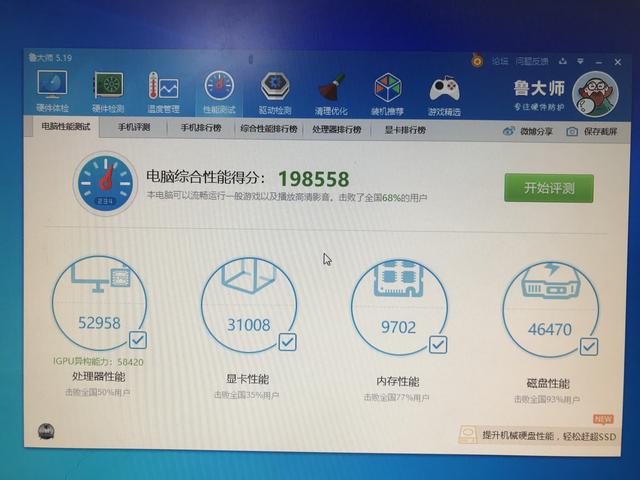
Task: Switch to the 手机评测 tab
Action: 134,127
